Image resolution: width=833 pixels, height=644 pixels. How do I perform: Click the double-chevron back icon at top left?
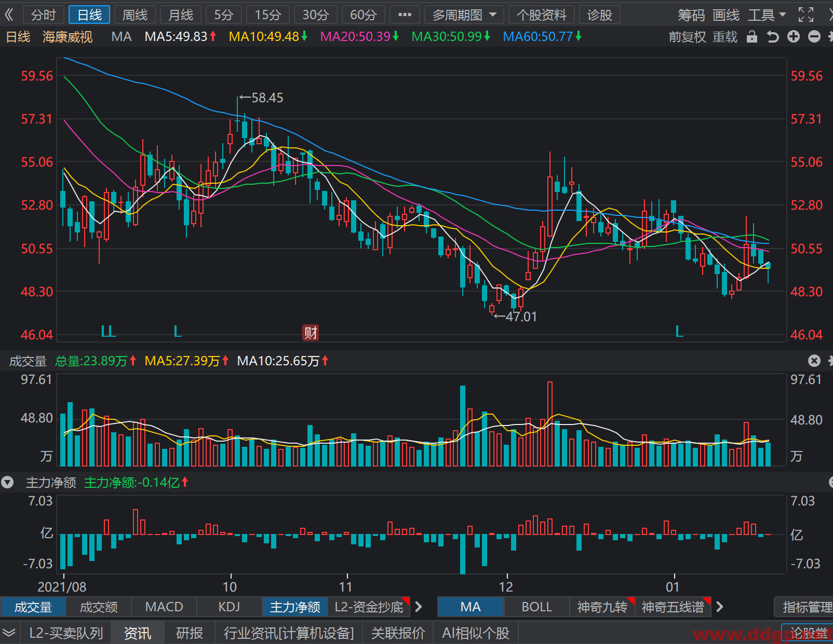click(x=9, y=15)
